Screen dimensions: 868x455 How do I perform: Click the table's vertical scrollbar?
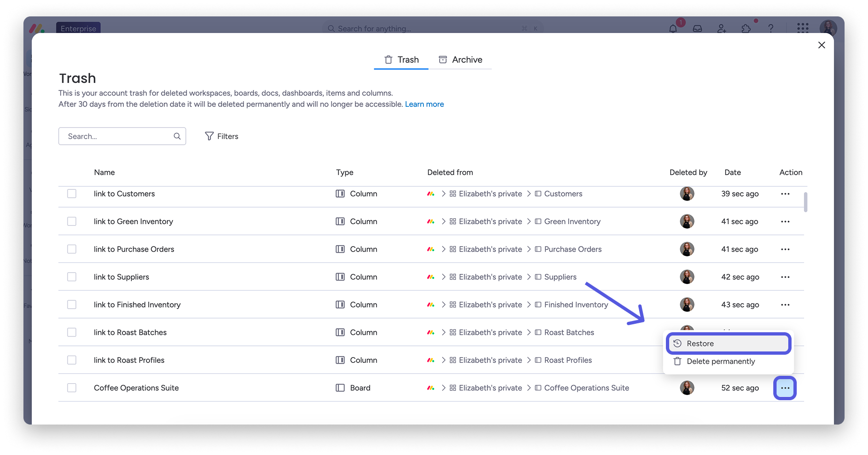point(805,202)
